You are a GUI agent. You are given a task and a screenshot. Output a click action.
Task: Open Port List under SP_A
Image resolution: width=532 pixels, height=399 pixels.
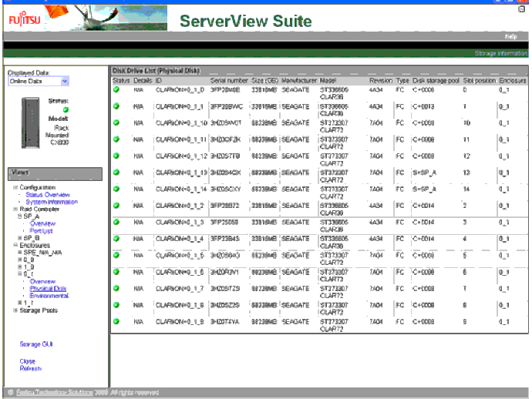point(41,231)
